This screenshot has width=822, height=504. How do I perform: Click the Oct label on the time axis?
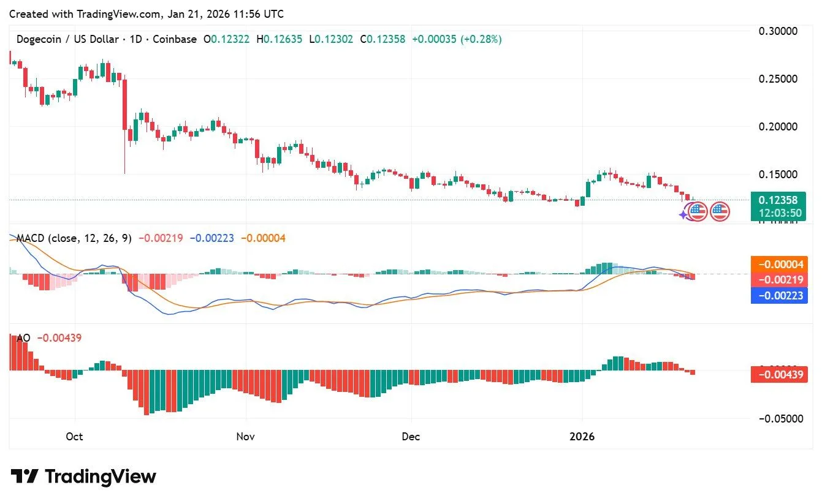[x=74, y=437]
